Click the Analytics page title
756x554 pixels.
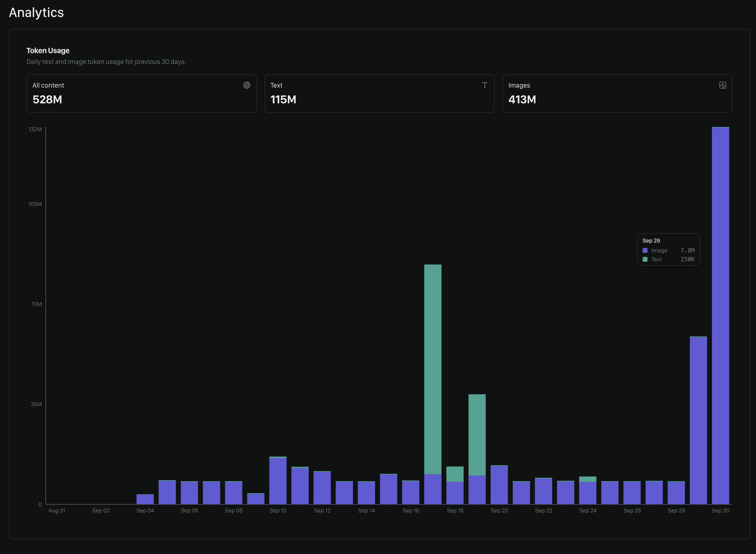pyautogui.click(x=36, y=13)
